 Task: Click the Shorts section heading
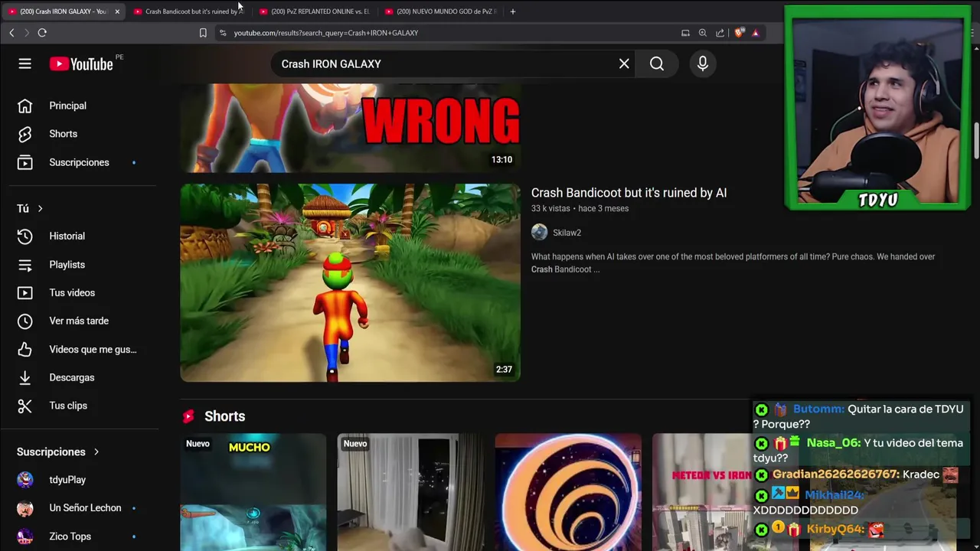tap(224, 416)
